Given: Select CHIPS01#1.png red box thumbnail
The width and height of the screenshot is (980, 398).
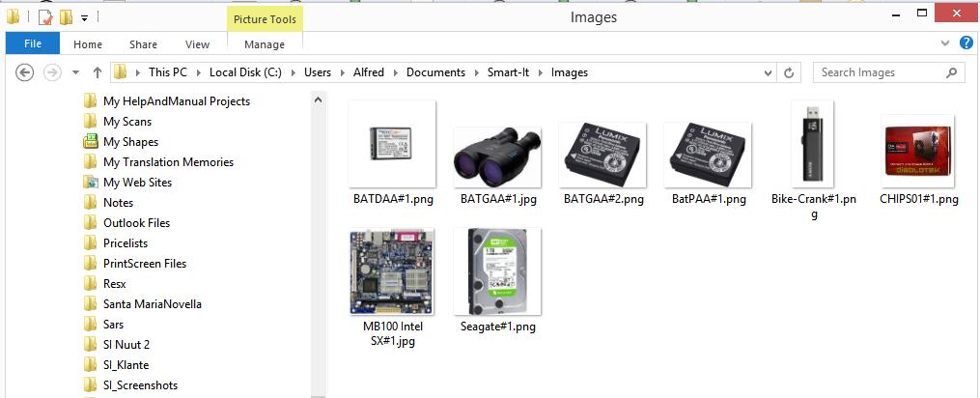Looking at the screenshot, I should (917, 151).
